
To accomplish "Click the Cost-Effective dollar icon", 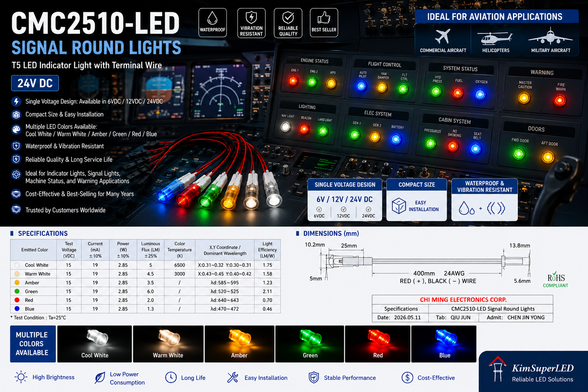I will pyautogui.click(x=407, y=378).
